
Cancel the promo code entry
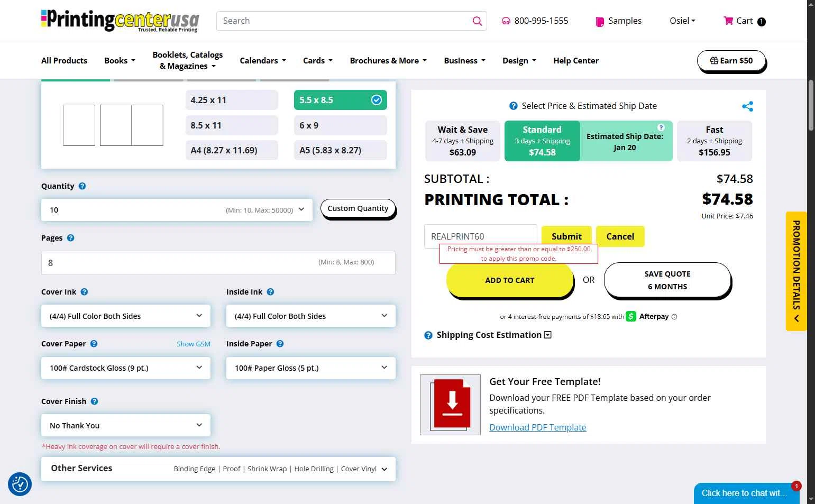pos(620,236)
